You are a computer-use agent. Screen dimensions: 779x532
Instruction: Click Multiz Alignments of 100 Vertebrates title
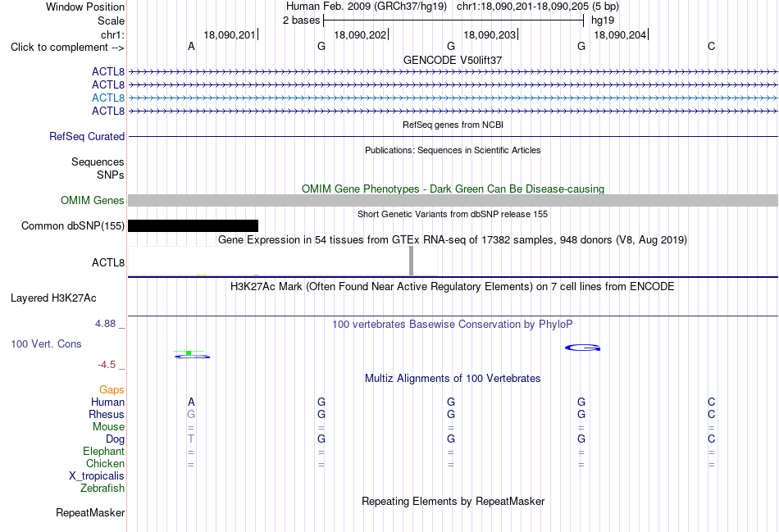pos(453,379)
